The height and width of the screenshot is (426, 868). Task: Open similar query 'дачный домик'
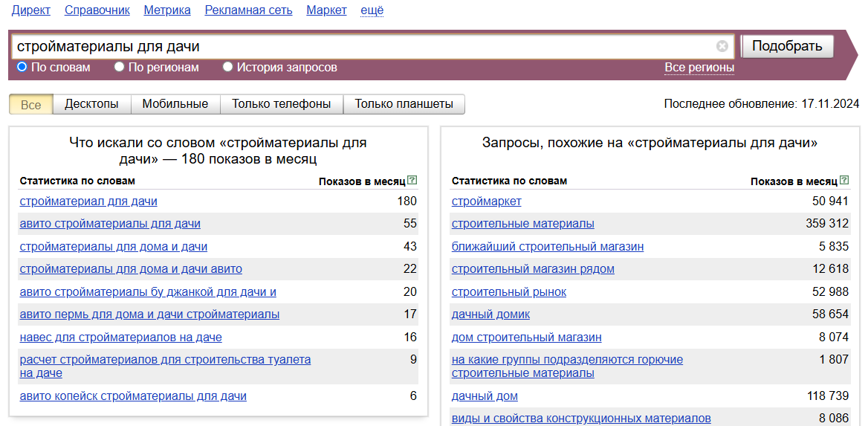490,314
